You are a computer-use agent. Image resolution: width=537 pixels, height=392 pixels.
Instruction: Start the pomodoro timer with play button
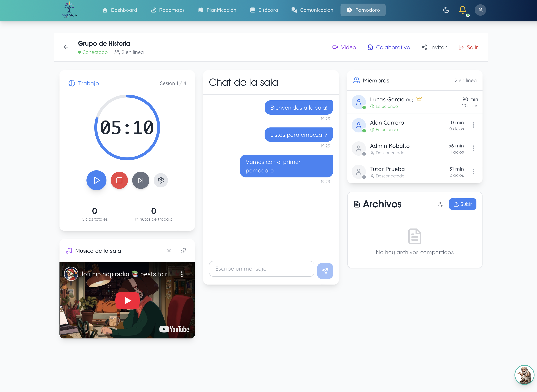coord(96,180)
